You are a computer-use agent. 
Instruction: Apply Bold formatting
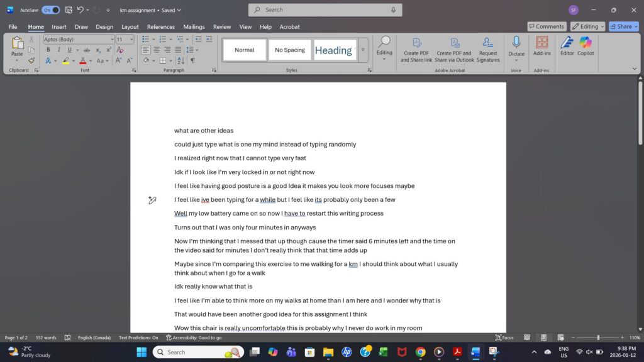(48, 50)
